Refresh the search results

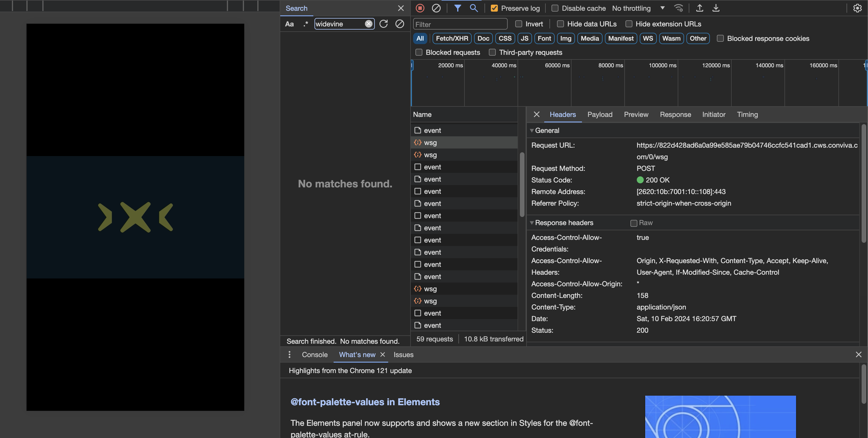click(x=384, y=24)
